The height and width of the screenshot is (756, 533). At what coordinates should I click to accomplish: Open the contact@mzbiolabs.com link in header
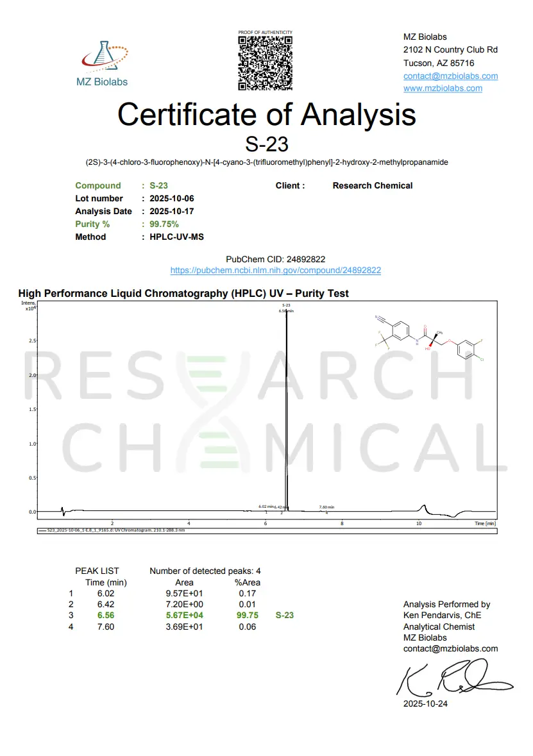[450, 76]
